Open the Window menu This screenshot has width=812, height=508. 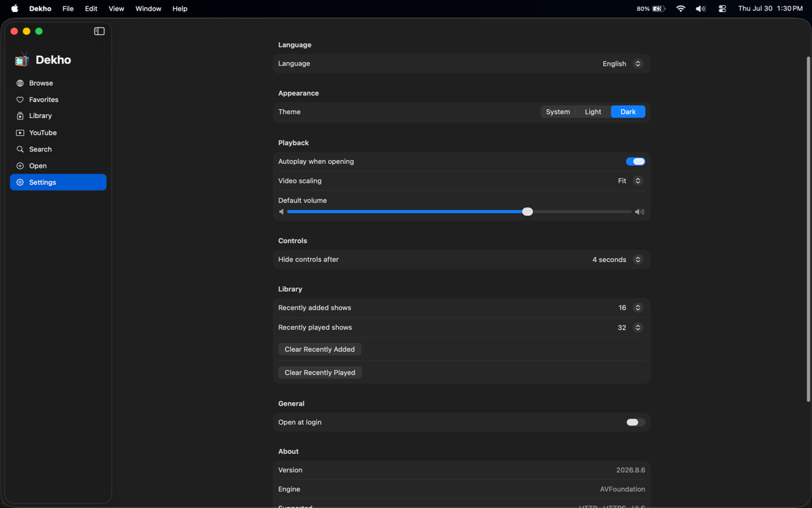(x=148, y=9)
